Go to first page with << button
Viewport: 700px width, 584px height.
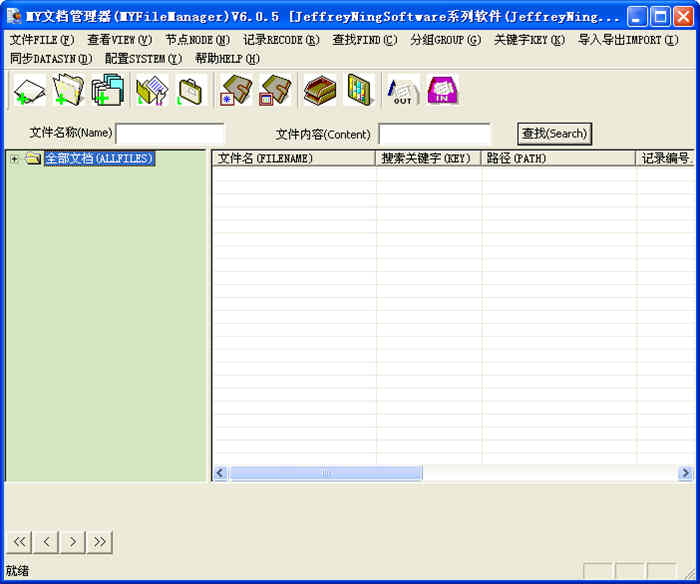(x=19, y=542)
